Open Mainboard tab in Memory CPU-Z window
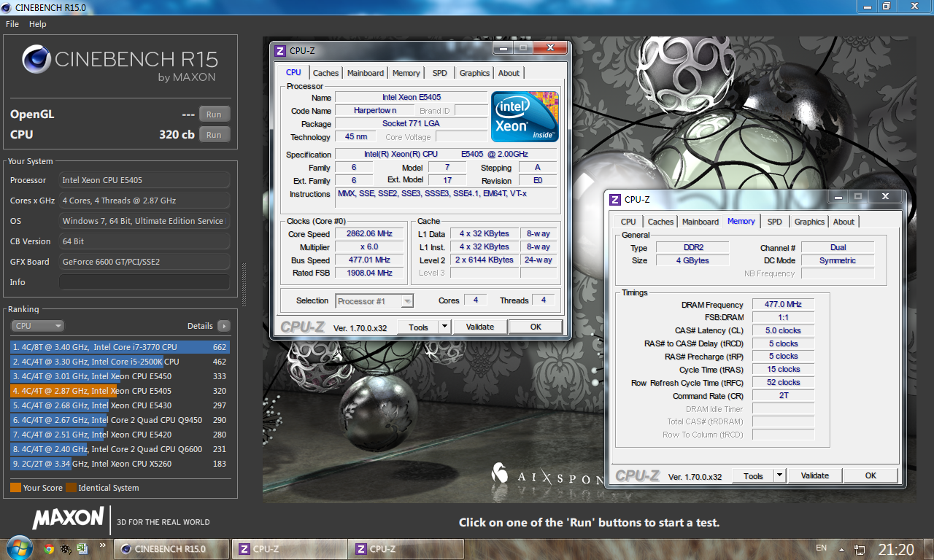Screen dimensions: 934x560 tap(700, 222)
